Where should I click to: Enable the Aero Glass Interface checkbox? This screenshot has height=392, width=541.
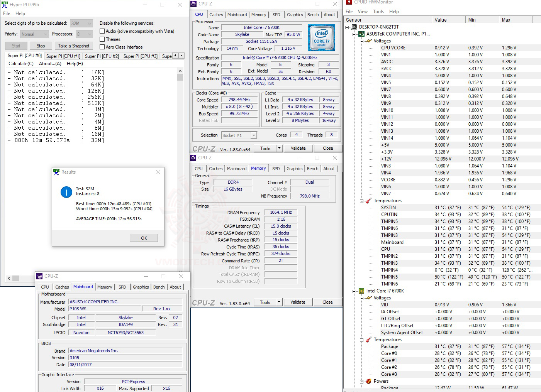(x=102, y=47)
